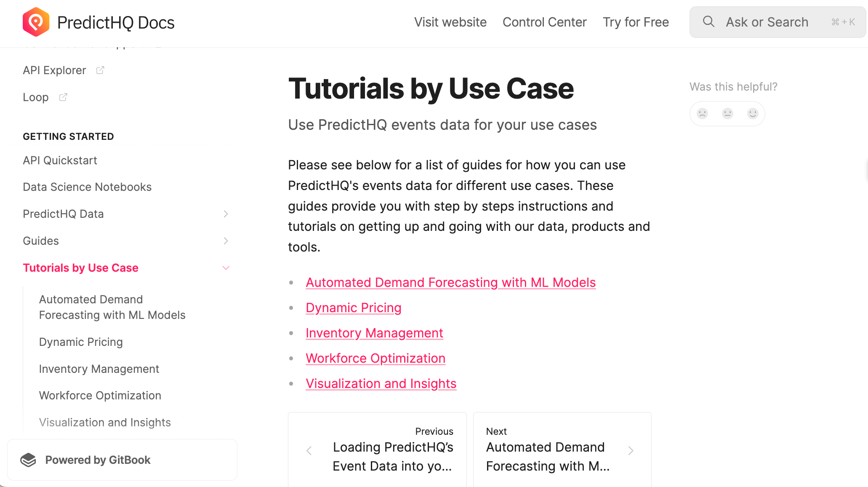Click the API Explorer external link icon

(100, 70)
